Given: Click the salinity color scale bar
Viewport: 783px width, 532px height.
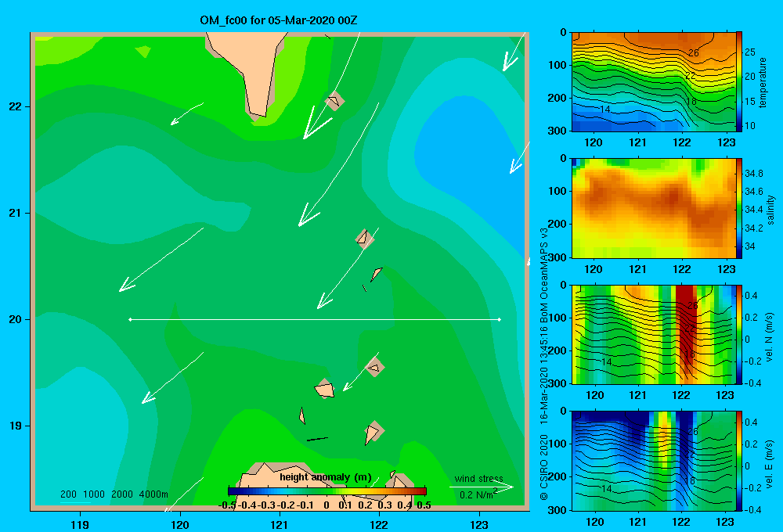Looking at the screenshot, I should 739,208.
